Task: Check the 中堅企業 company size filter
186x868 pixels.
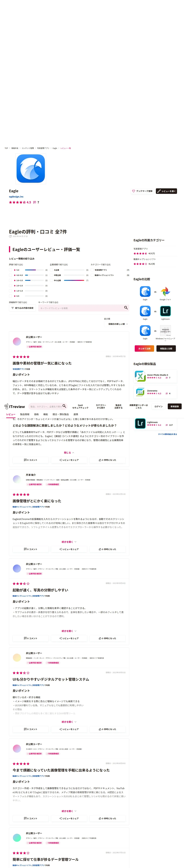Action: point(51,275)
